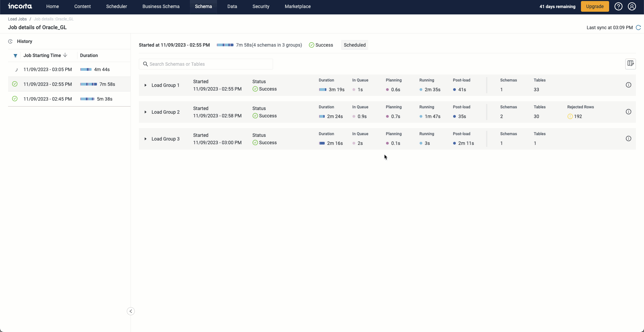Image resolution: width=644 pixels, height=332 pixels.
Task: Click Load Group 2 running 1m 47s
Action: [432, 116]
